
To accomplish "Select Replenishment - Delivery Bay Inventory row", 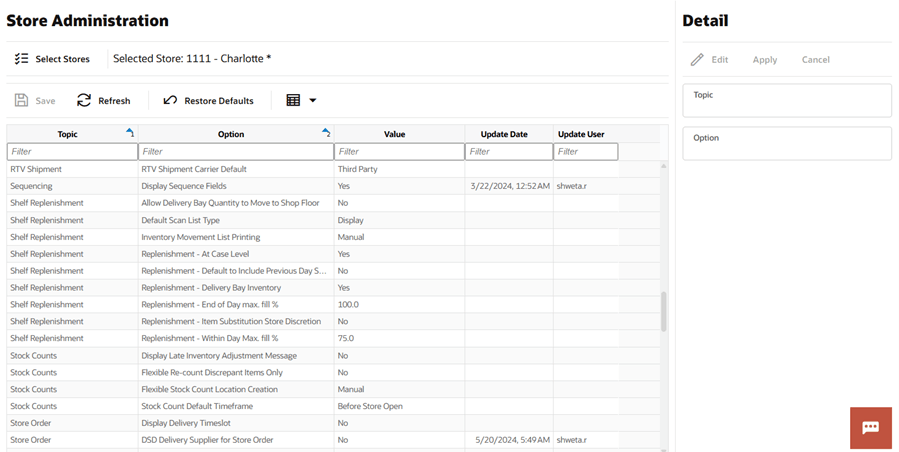I will (x=333, y=287).
